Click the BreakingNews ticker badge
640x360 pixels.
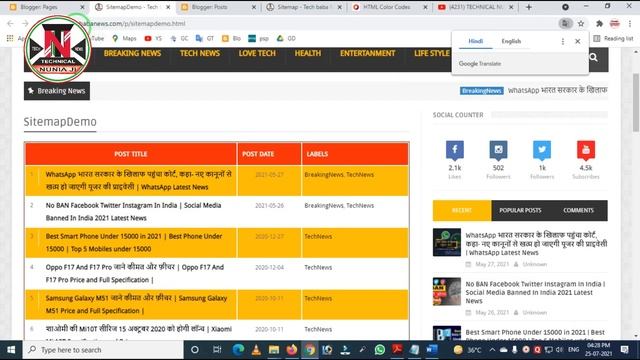pos(482,91)
